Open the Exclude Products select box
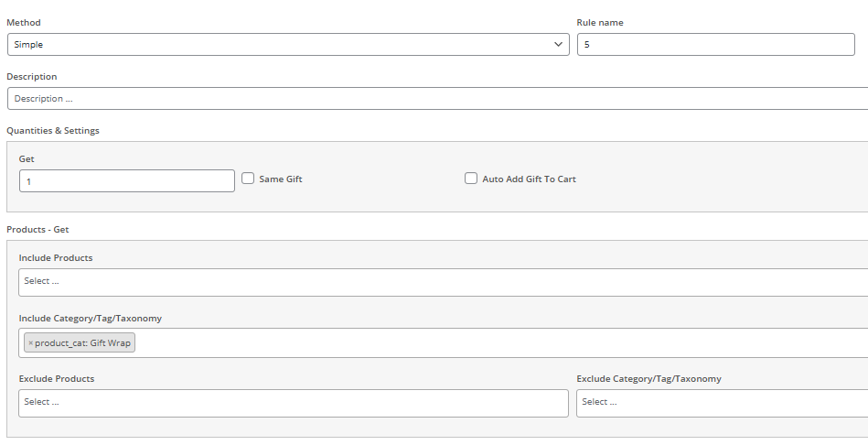Viewport: 868px width, 445px height. [293, 403]
